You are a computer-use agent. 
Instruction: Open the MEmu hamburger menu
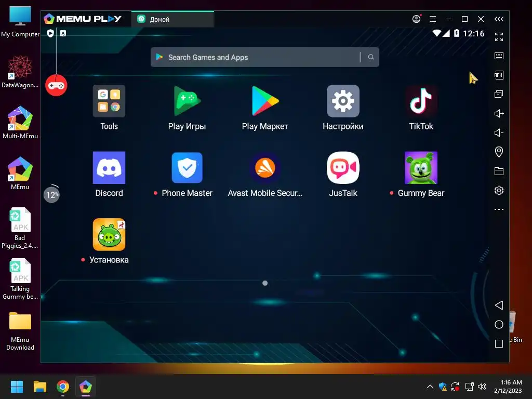coord(433,19)
